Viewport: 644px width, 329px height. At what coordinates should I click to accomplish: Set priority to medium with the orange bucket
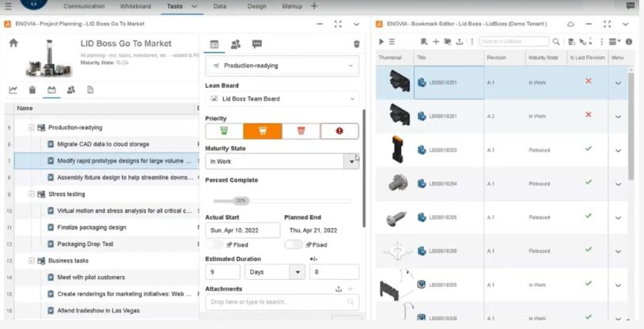(x=263, y=131)
